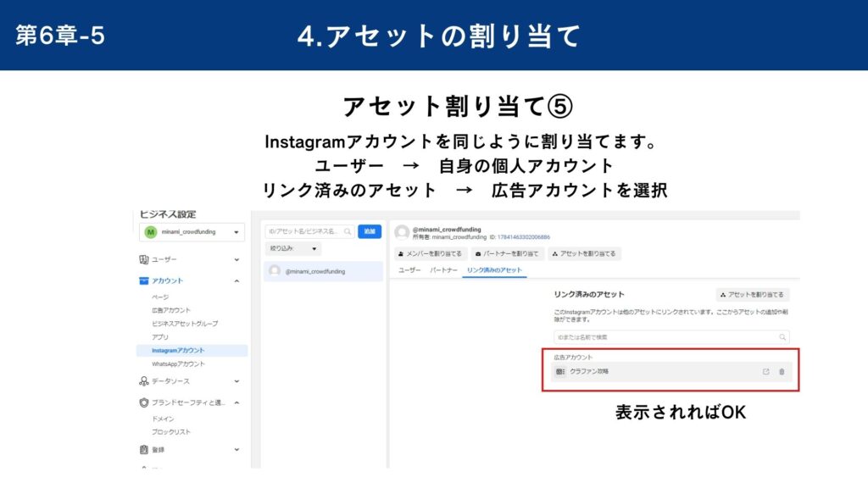Click the ビジネス設定 title
The height and width of the screenshot is (488, 868).
[168, 214]
